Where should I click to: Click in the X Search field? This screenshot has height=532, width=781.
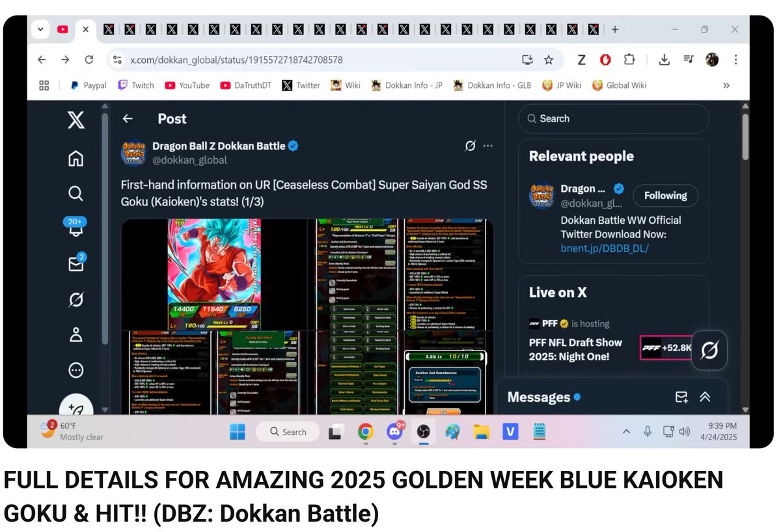click(613, 119)
